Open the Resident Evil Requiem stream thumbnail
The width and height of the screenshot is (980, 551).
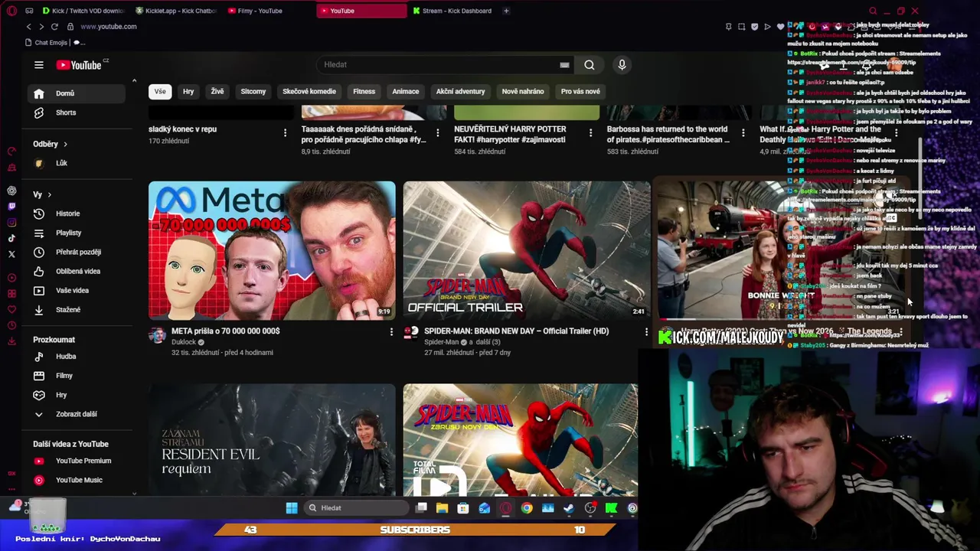coord(272,440)
